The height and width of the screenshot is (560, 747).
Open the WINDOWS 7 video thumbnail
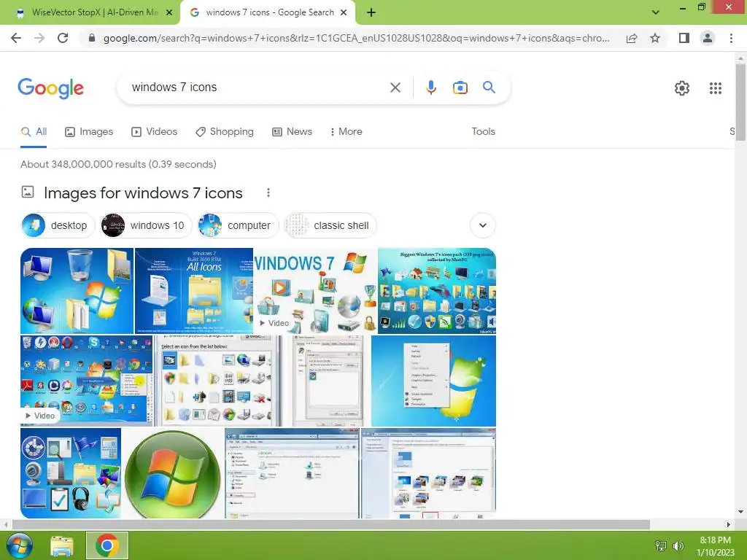(315, 290)
